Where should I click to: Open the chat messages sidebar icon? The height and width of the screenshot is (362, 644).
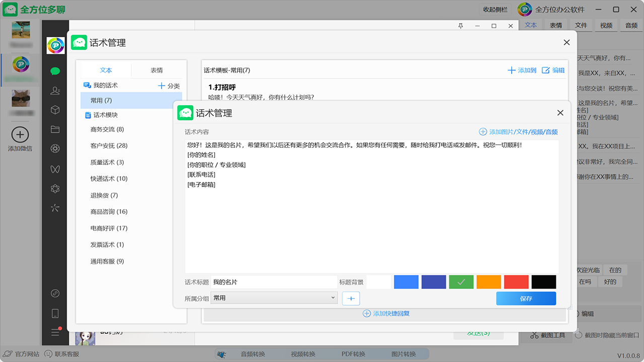click(55, 71)
